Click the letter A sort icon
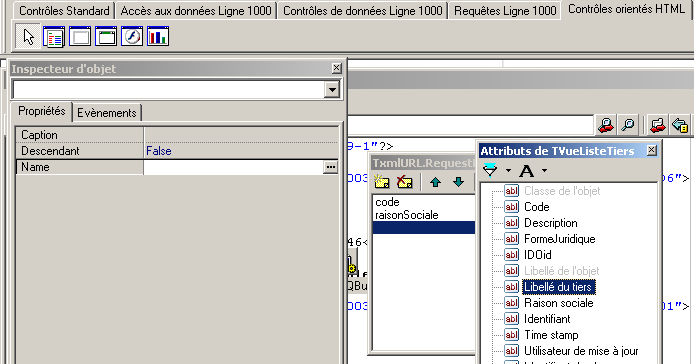Screen dimensions: 694x364 pos(526,171)
